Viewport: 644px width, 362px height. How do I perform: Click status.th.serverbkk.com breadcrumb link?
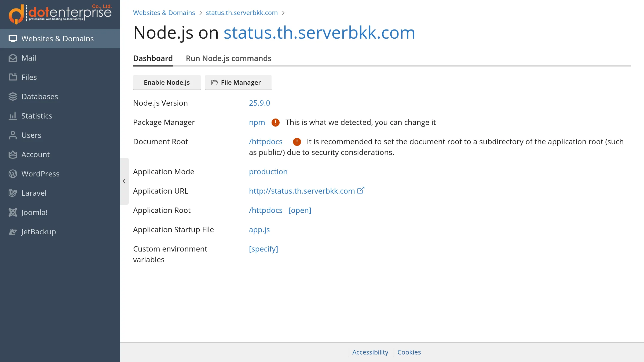point(242,13)
